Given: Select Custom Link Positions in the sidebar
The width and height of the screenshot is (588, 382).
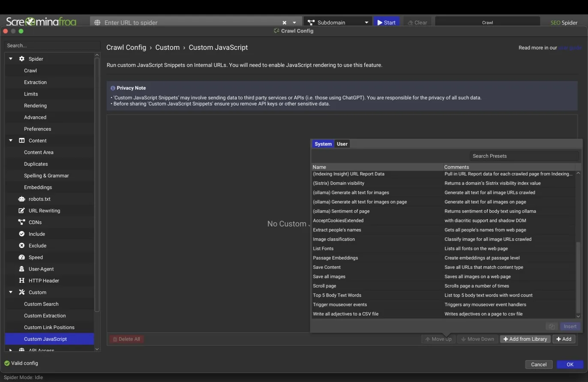Looking at the screenshot, I should click(49, 327).
